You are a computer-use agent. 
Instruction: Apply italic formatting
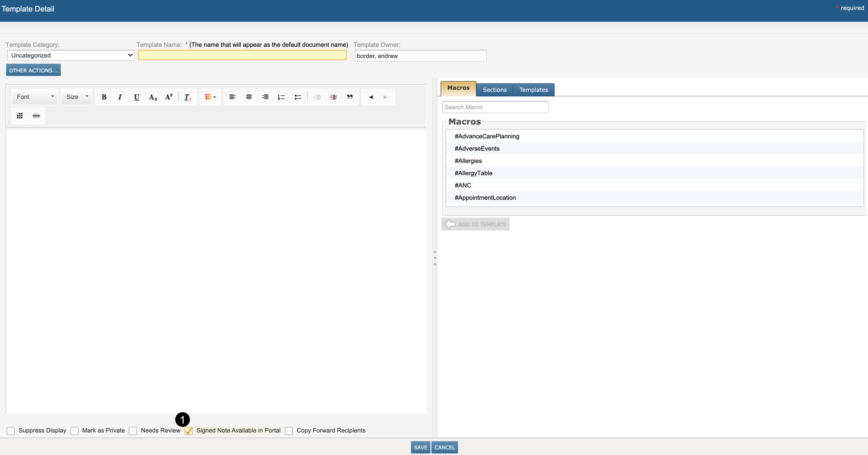[120, 97]
